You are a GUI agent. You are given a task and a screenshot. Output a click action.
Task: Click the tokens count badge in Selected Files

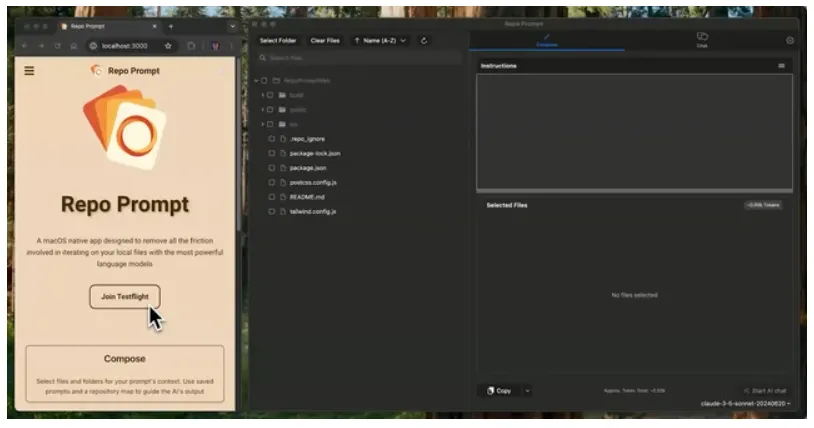763,205
